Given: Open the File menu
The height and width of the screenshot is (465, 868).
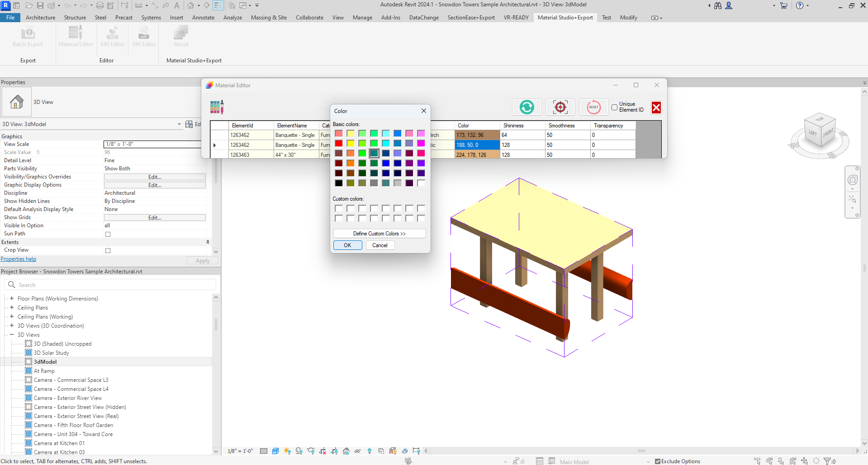Looking at the screenshot, I should (10, 18).
